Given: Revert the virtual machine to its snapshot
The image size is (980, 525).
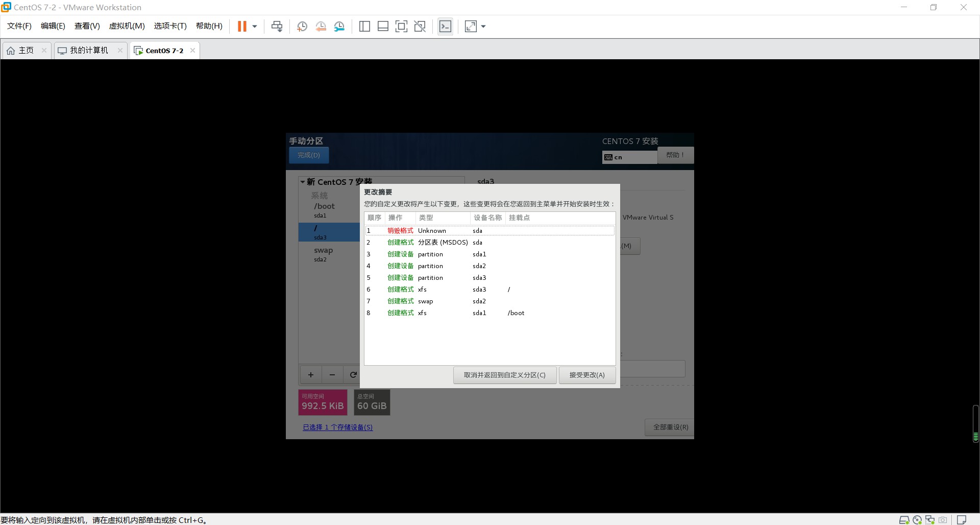Looking at the screenshot, I should (x=321, y=27).
